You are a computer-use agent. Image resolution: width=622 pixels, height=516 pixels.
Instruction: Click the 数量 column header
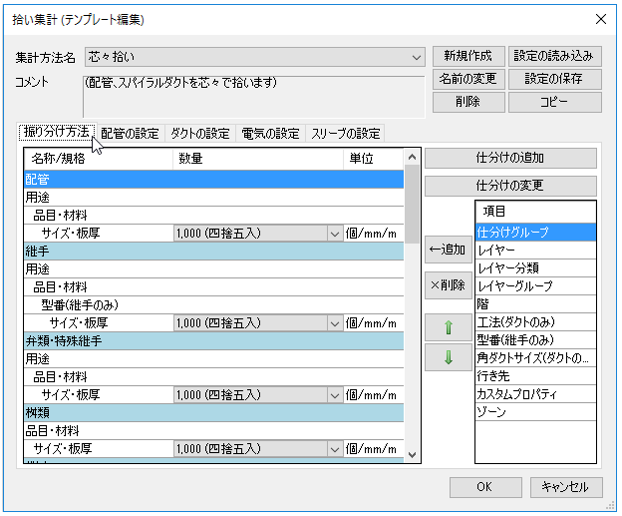click(258, 159)
